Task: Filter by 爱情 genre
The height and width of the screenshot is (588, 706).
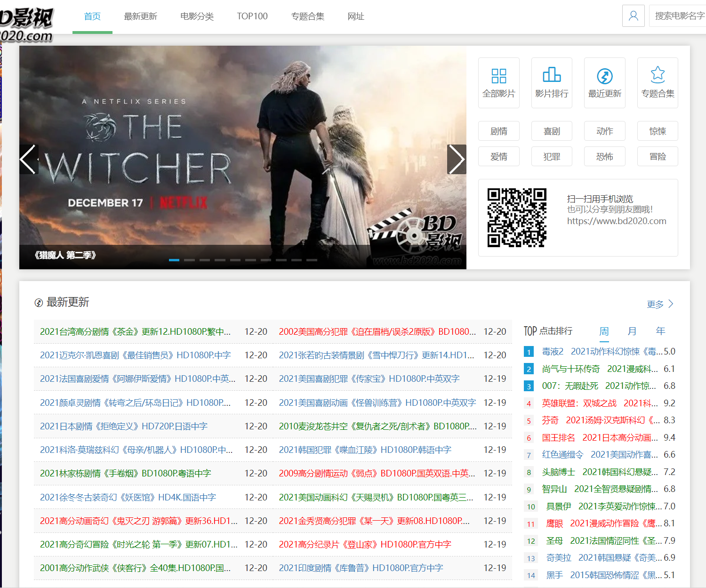Action: [x=498, y=156]
